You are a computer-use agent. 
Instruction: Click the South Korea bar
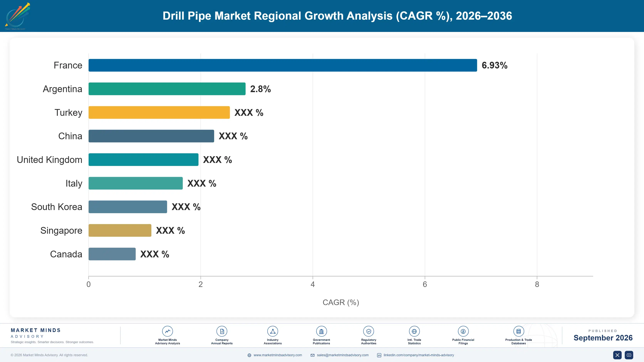pyautogui.click(x=128, y=207)
